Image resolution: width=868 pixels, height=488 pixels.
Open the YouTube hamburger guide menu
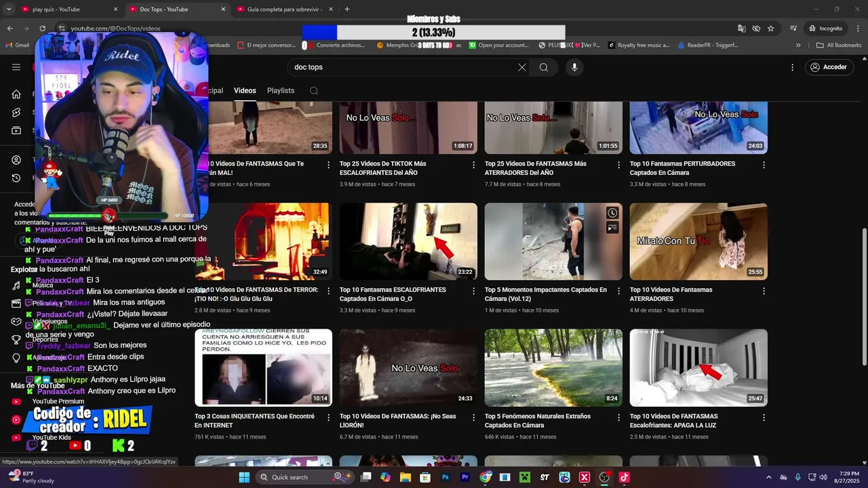pos(16,67)
